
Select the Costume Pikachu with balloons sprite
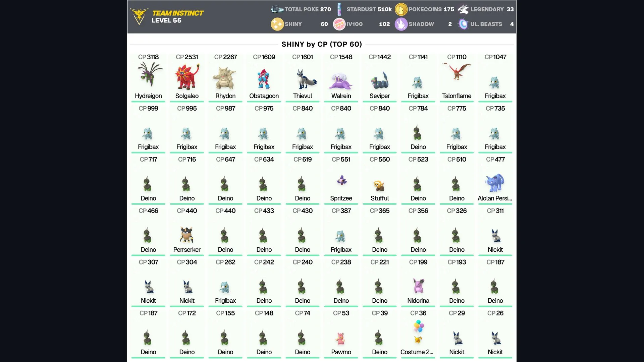point(418,332)
